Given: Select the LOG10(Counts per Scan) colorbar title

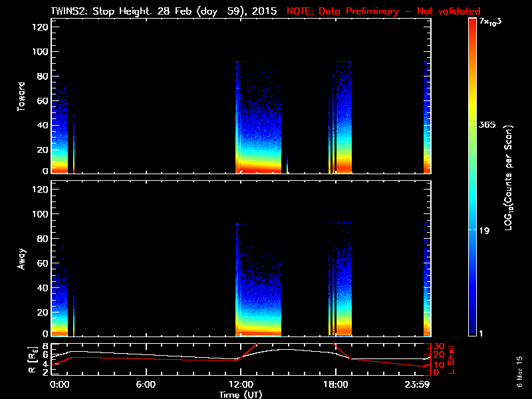Looking at the screenshot, I should [x=508, y=178].
